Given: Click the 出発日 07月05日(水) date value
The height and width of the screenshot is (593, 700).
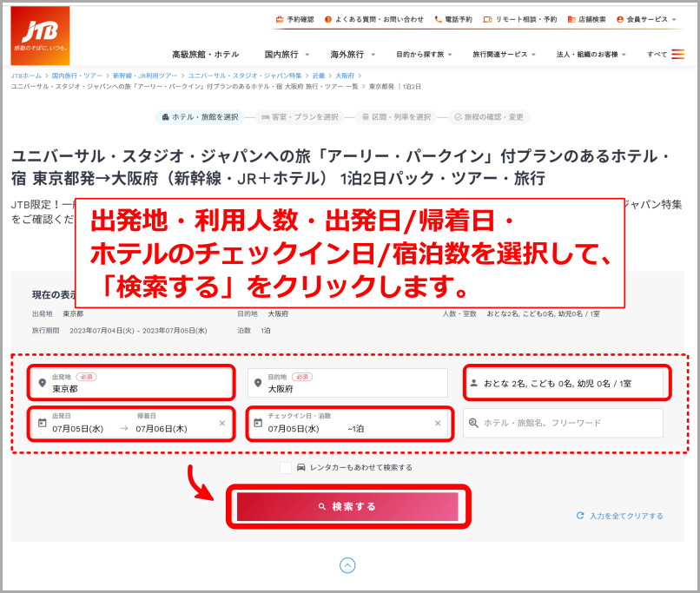Looking at the screenshot, I should coord(77,429).
